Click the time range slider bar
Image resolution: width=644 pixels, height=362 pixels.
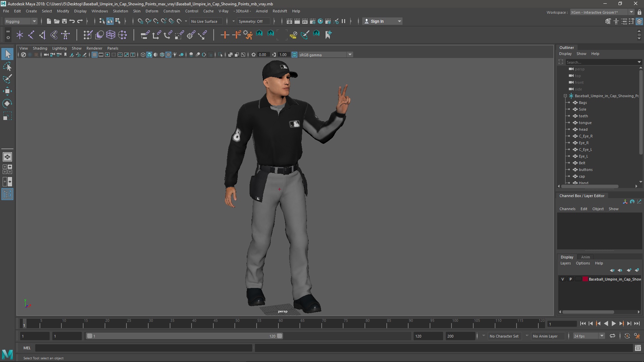pyautogui.click(x=184, y=336)
